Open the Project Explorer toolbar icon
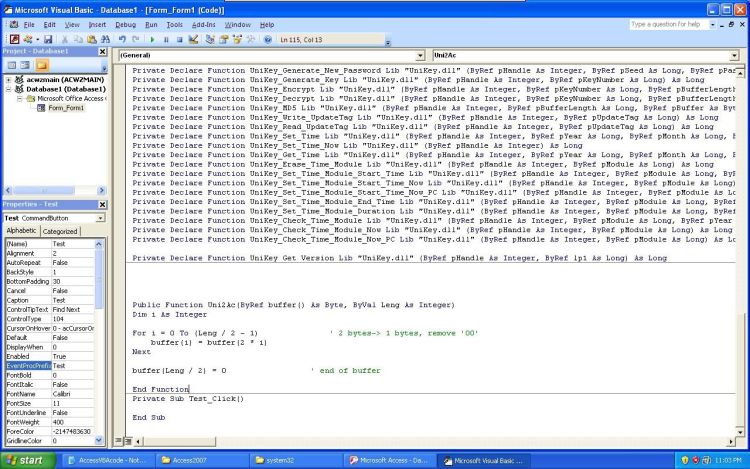The image size is (750, 469). [210, 39]
